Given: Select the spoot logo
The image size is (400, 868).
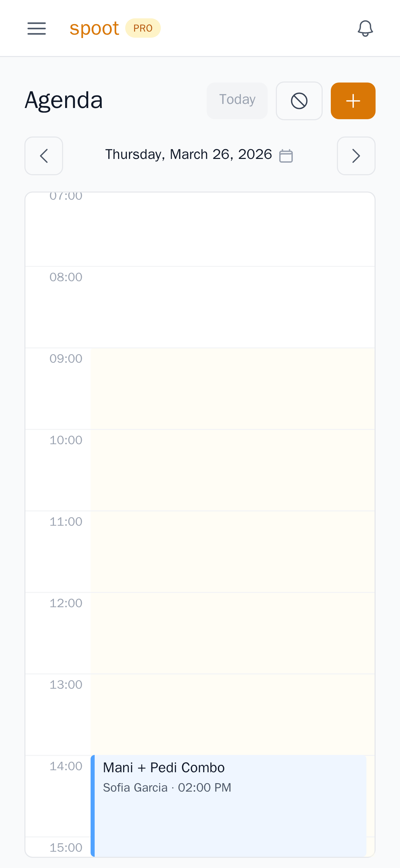Looking at the screenshot, I should 94,28.
